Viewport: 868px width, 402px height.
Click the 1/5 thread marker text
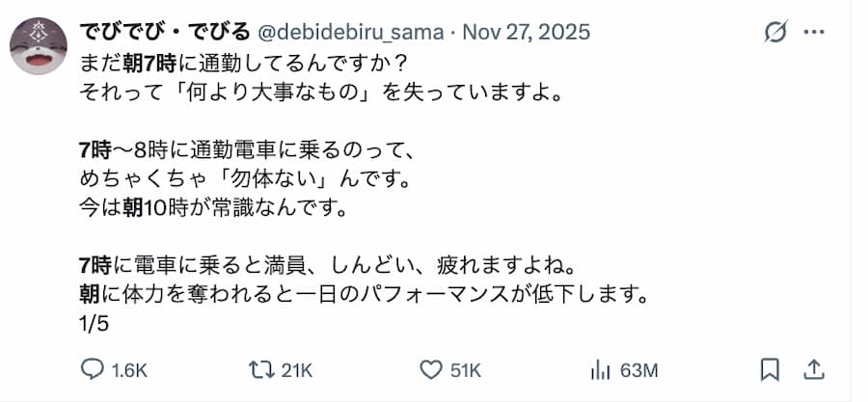(x=94, y=323)
